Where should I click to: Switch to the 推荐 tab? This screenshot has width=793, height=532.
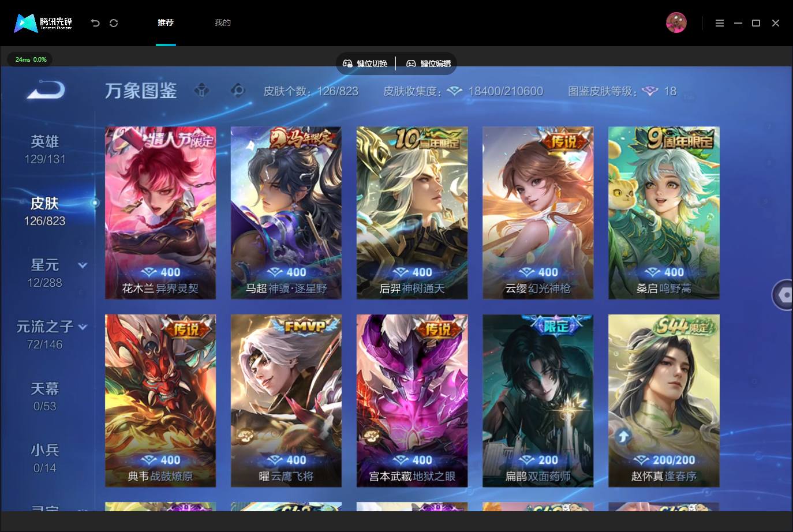[x=166, y=23]
